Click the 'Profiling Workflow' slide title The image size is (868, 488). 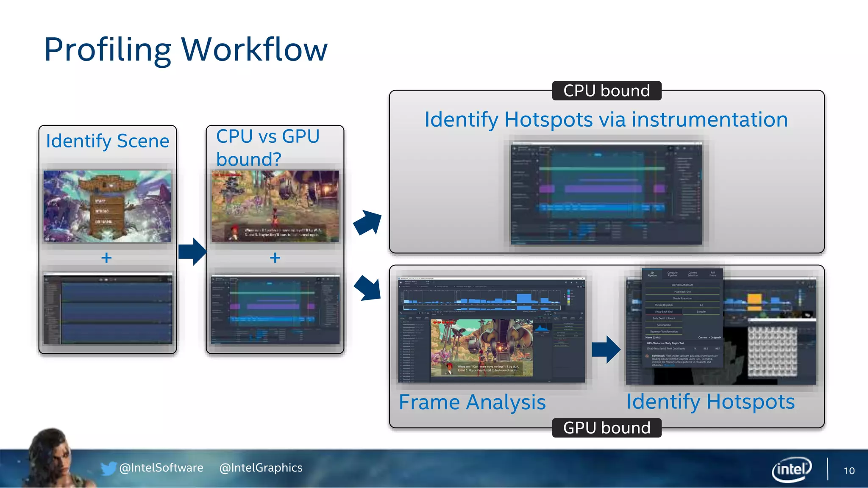click(x=186, y=50)
